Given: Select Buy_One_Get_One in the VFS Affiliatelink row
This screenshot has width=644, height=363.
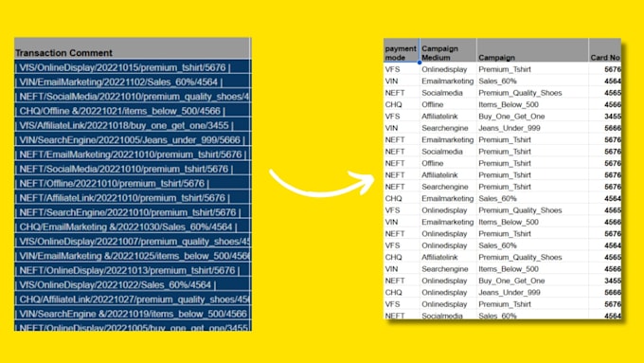Looking at the screenshot, I should click(x=511, y=117).
